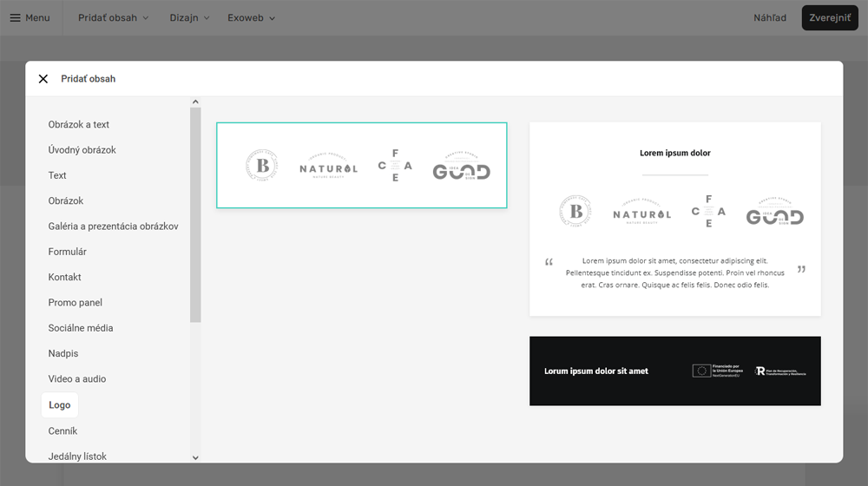Screen dimensions: 868x486
Task: Expand the Dizajn dropdown menu
Action: pyautogui.click(x=189, y=17)
